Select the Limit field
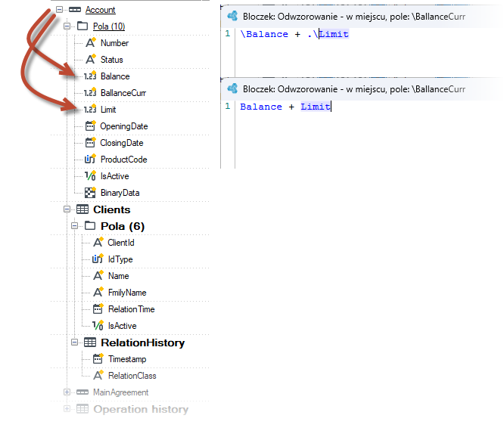Viewport: 504px width, 434px height. coord(108,110)
